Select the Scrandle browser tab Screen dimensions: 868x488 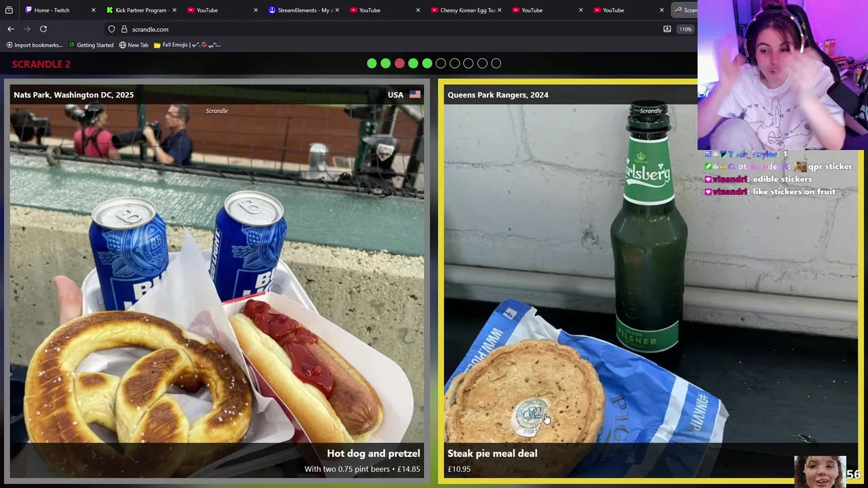click(x=684, y=10)
